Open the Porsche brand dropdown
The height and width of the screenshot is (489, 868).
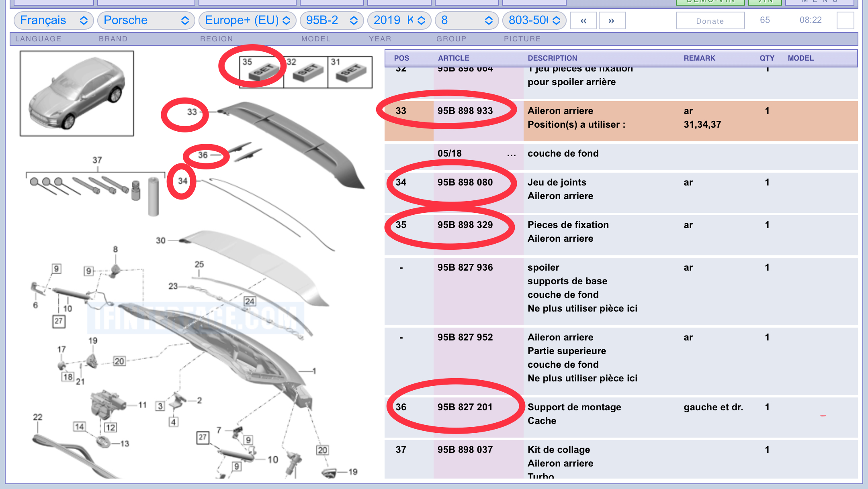[x=146, y=20]
